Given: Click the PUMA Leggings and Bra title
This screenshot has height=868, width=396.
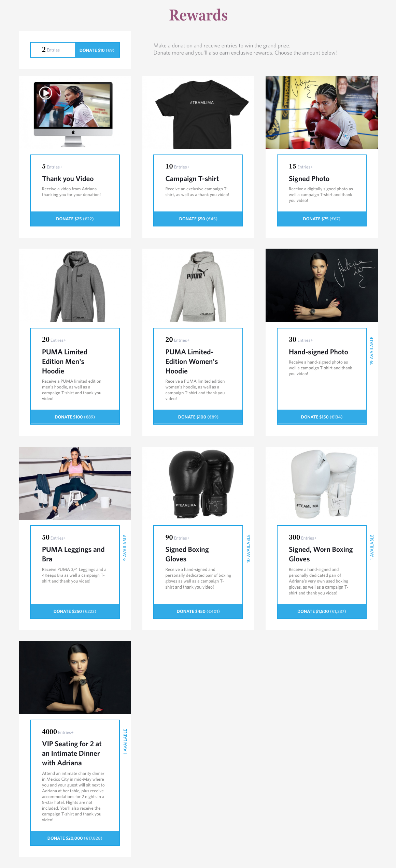Looking at the screenshot, I should pyautogui.click(x=73, y=554).
